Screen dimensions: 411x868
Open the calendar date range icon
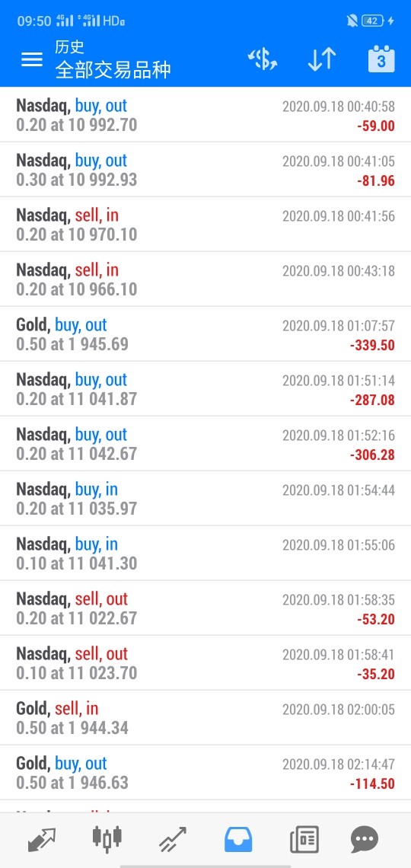coord(381,59)
